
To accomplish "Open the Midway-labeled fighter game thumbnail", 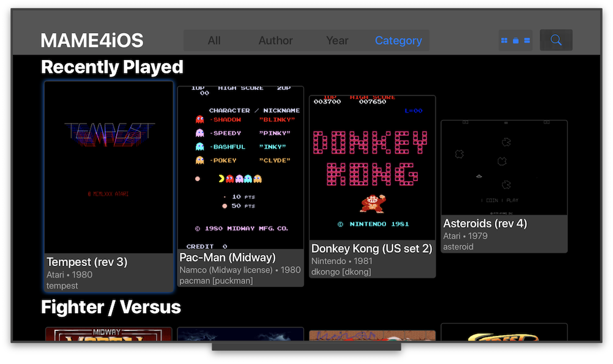I will point(109,334).
